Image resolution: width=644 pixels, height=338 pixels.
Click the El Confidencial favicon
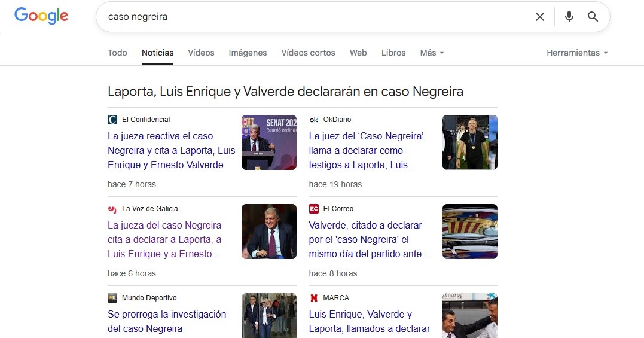[112, 120]
